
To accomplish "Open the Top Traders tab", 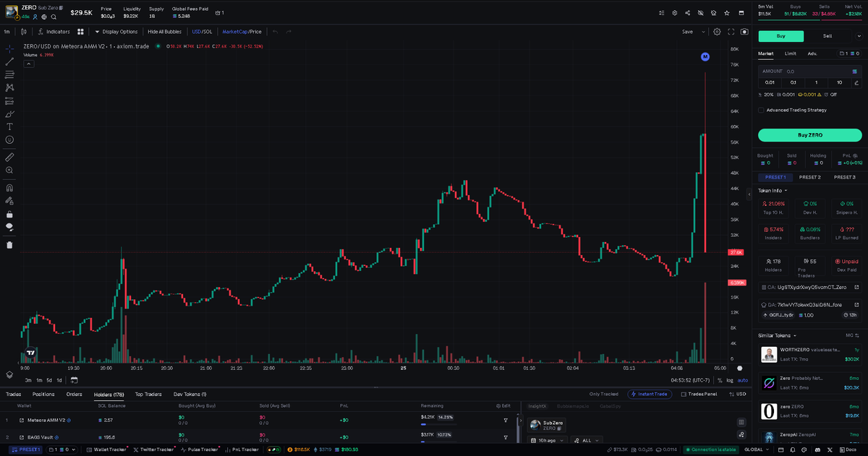I will tap(148, 394).
